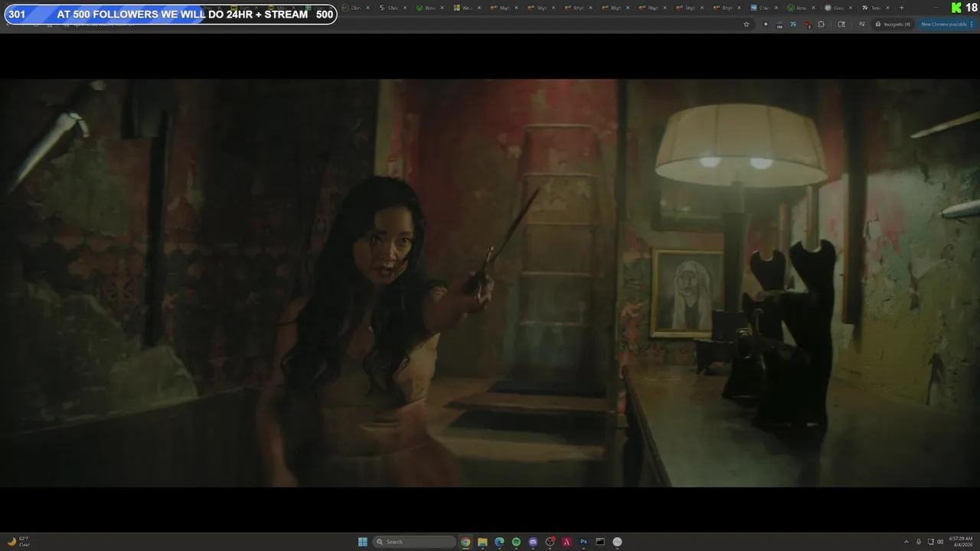
Task: Switch to the Goo browser tab
Action: click(x=836, y=8)
